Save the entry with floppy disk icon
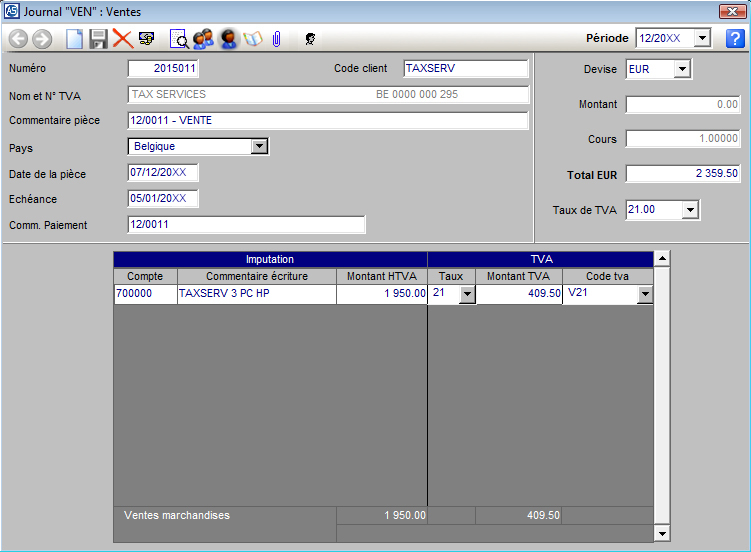 pos(99,39)
